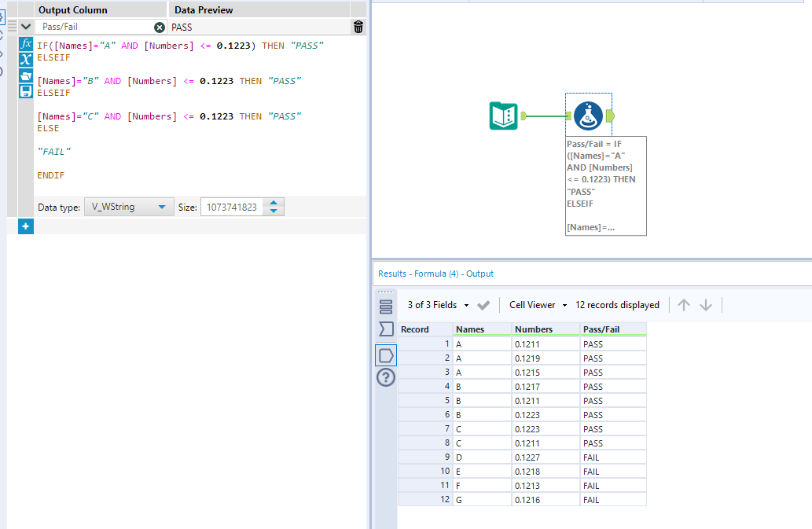Image resolution: width=812 pixels, height=529 pixels.
Task: Click the Results - Formula (4) - Output link
Action: (x=438, y=274)
